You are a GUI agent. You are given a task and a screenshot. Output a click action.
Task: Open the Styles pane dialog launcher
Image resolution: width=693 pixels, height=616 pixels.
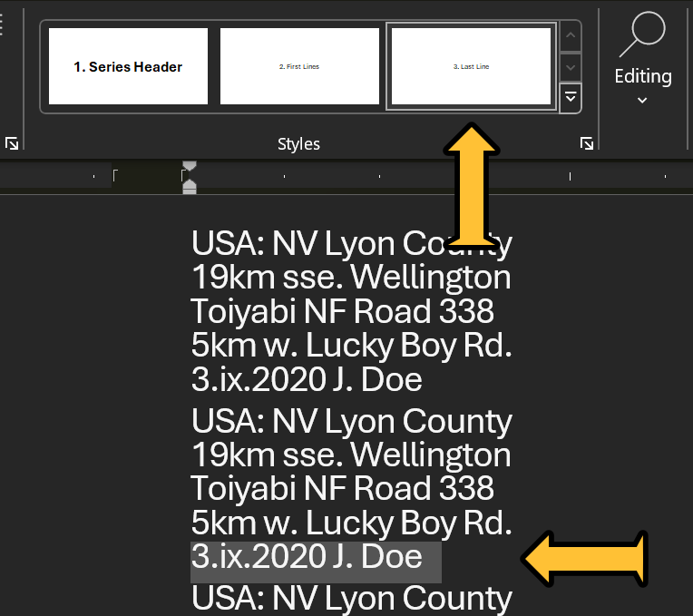[587, 143]
